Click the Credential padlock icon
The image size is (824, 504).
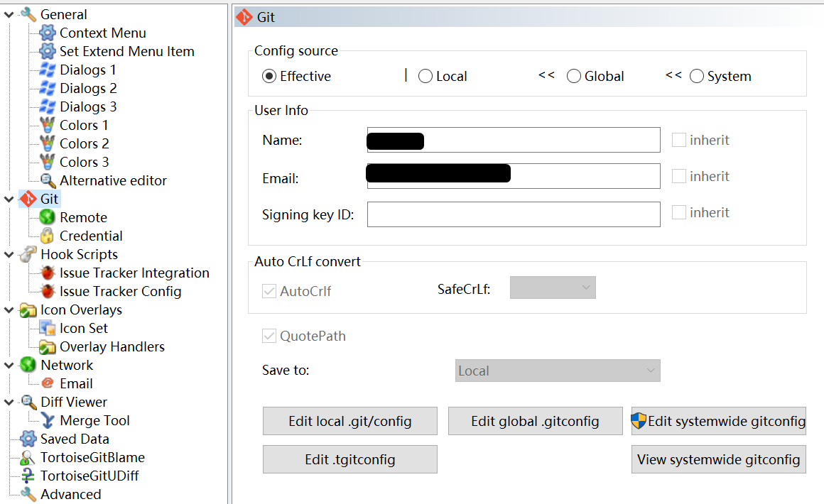[x=48, y=236]
